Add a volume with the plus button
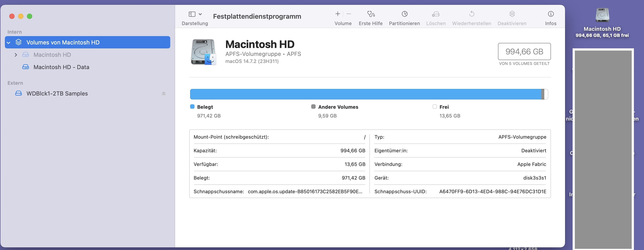644x250 pixels. [x=337, y=14]
